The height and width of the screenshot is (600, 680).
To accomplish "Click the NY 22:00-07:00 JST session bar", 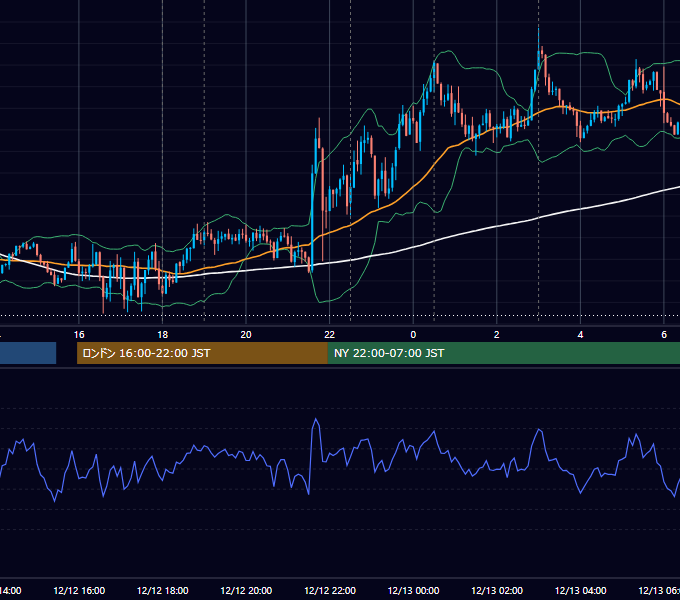I will (503, 353).
